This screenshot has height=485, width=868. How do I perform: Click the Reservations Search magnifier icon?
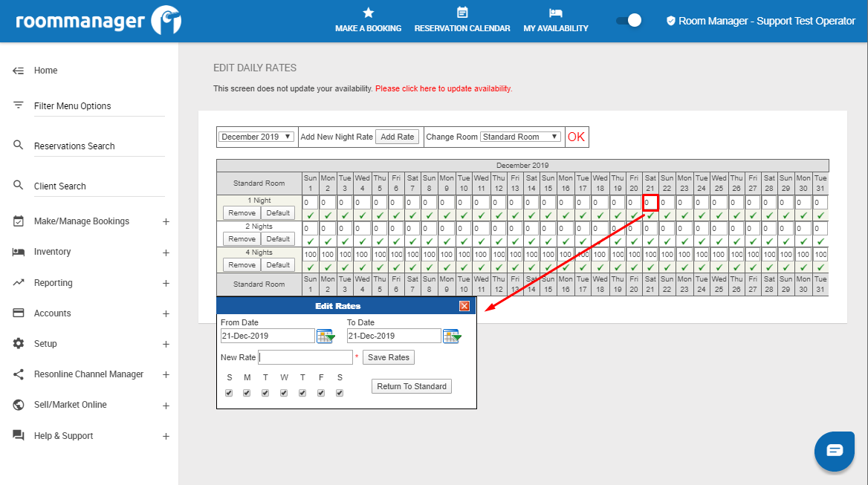(x=19, y=145)
